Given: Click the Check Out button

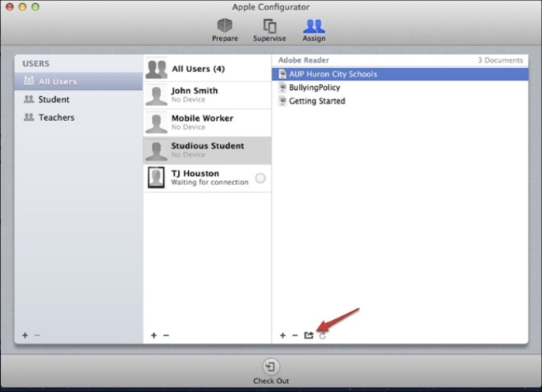Looking at the screenshot, I should (x=271, y=372).
